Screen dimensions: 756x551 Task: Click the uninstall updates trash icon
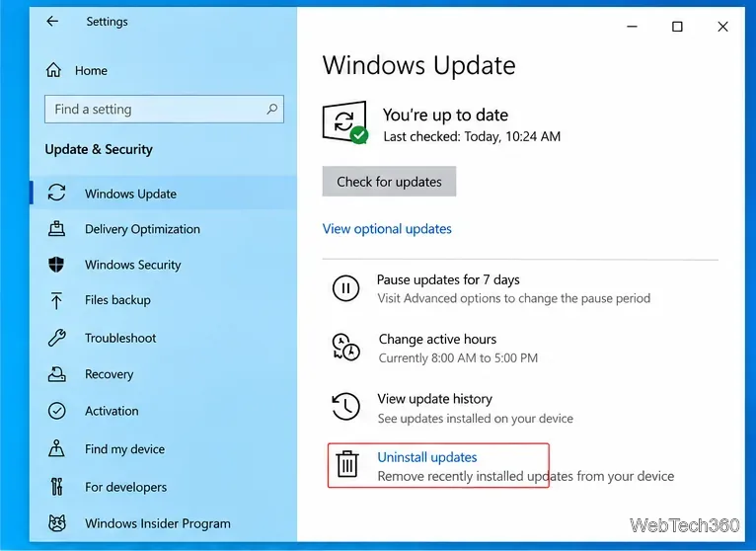click(x=347, y=464)
